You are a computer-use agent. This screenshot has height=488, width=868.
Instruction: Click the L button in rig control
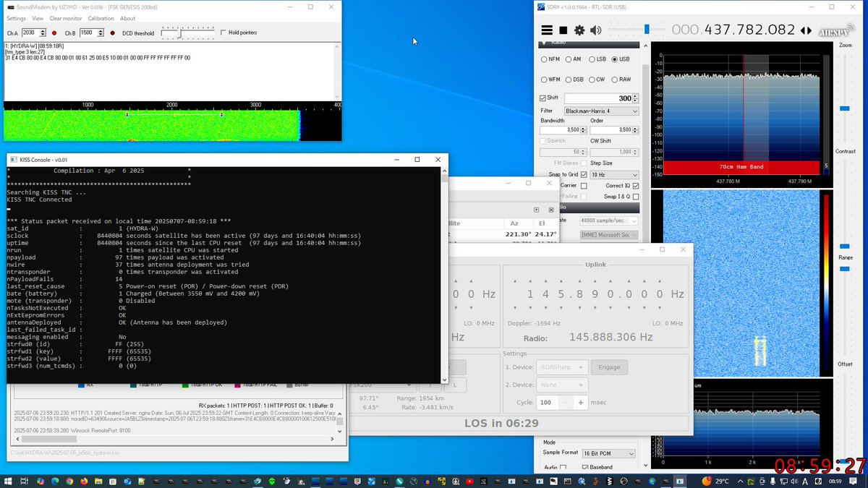[456, 385]
